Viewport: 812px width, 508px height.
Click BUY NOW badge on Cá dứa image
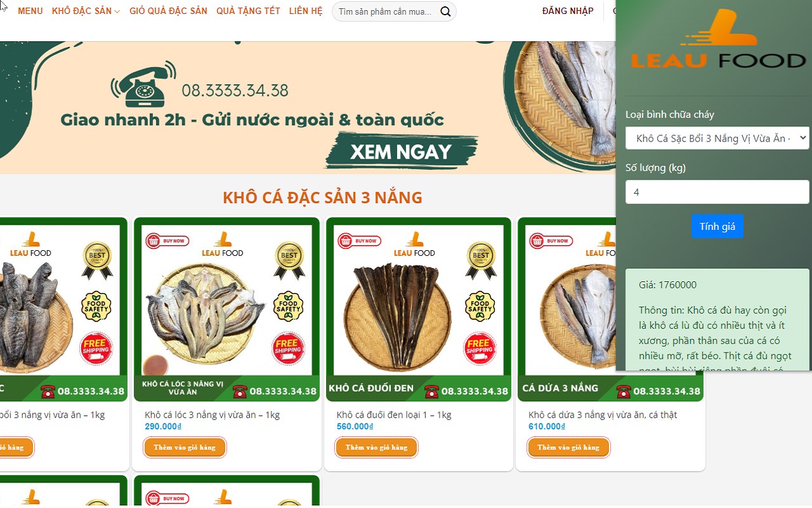[x=551, y=241]
